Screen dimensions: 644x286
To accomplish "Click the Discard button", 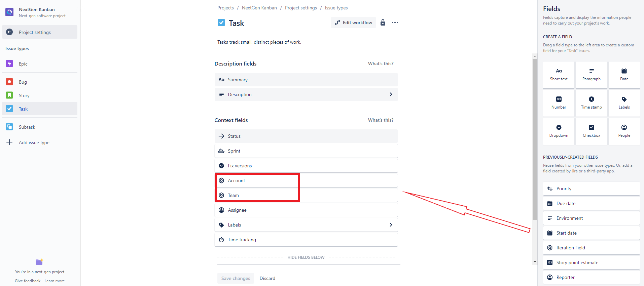I will [x=267, y=278].
